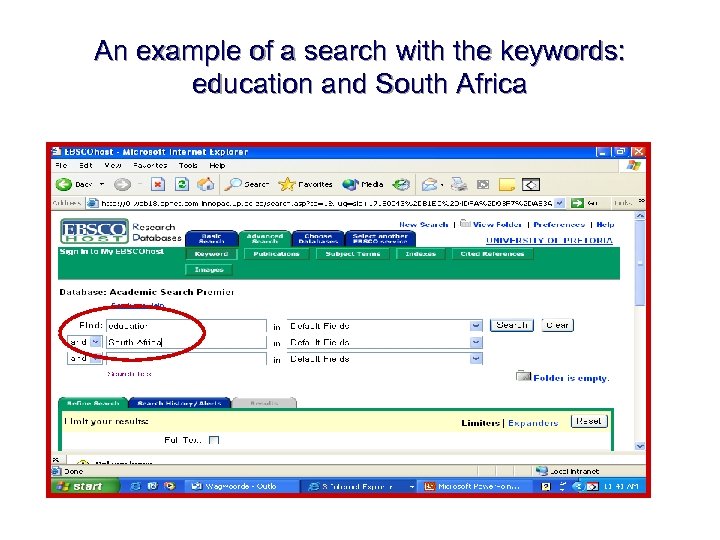This screenshot has height=540, width=720.
Task: Click Sign In to My EBSCOhost
Action: [x=112, y=252]
